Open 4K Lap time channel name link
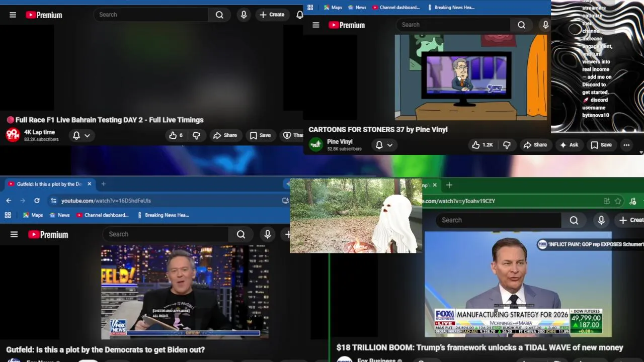Screen dimensions: 644x362 39,132
